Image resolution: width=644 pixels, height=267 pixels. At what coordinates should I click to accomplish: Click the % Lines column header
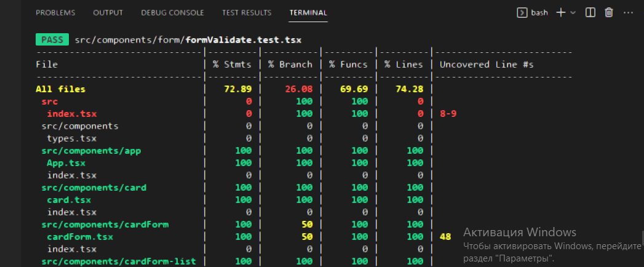point(403,65)
